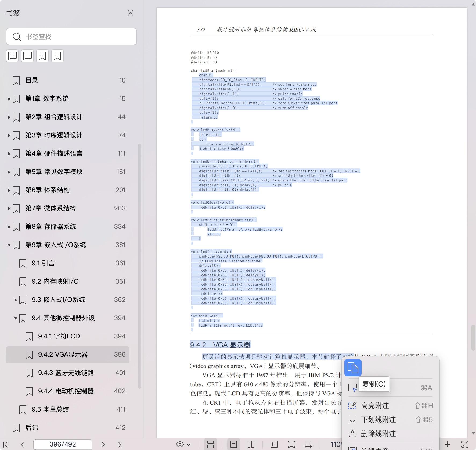Go to the last page
The height and width of the screenshot is (450, 476).
click(120, 444)
